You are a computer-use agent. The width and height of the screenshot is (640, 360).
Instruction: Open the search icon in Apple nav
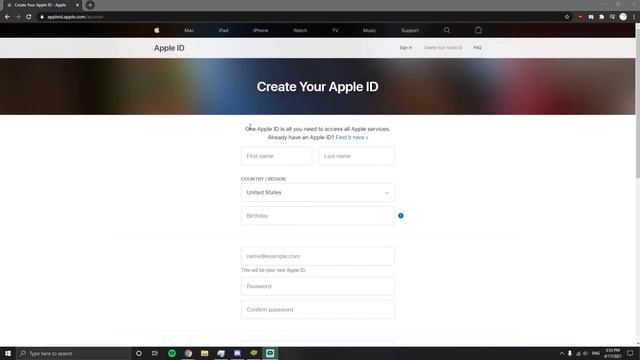pos(447,30)
